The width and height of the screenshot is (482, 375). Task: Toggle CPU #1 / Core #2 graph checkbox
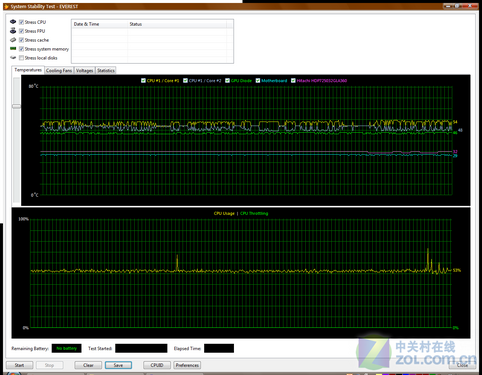pos(185,80)
